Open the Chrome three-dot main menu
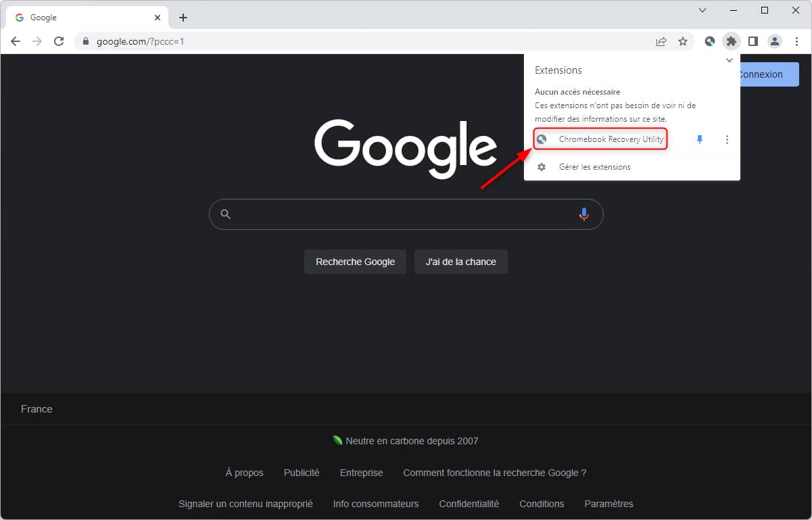The width and height of the screenshot is (812, 520). [796, 41]
